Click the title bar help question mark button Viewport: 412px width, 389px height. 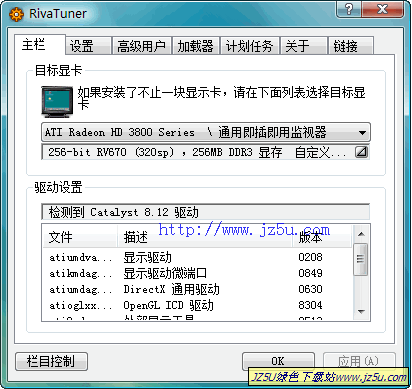[349, 9]
